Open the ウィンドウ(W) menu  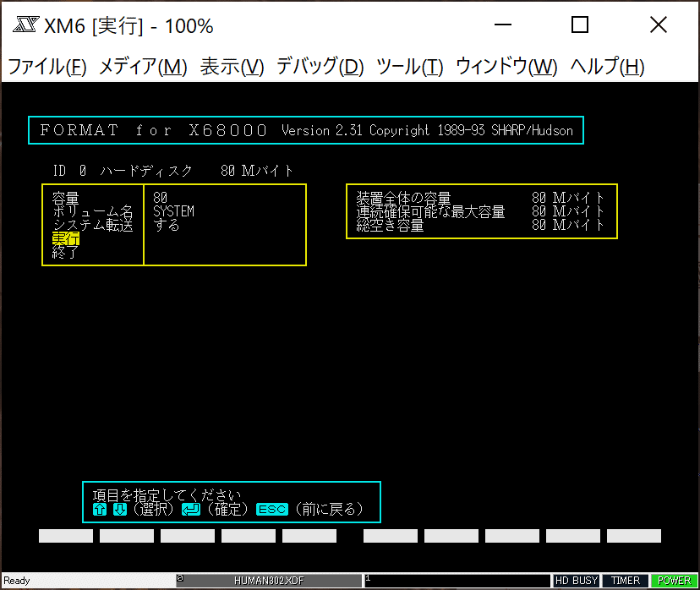point(506,67)
